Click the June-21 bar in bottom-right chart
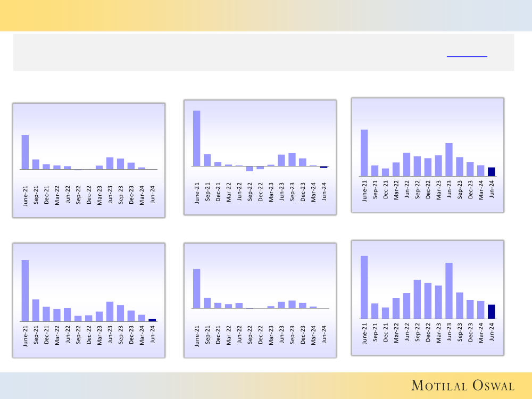Image resolution: width=532 pixels, height=399 pixels. click(x=364, y=287)
